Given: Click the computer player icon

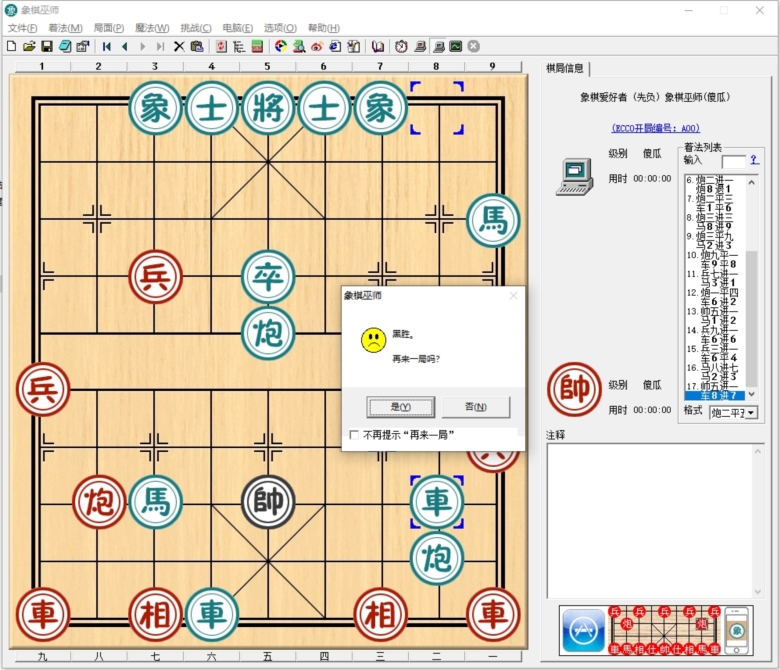Looking at the screenshot, I should tap(575, 177).
